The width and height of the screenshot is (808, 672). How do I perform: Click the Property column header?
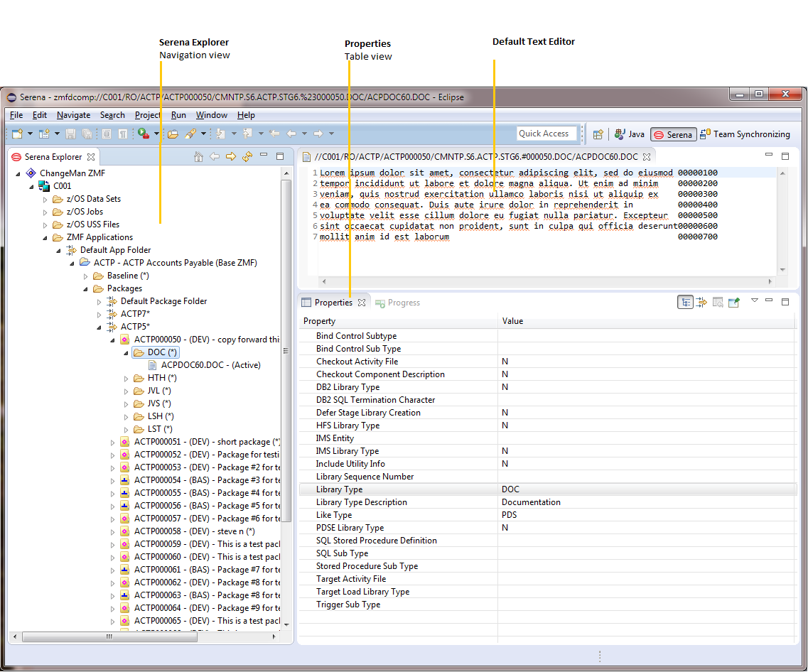pyautogui.click(x=398, y=321)
